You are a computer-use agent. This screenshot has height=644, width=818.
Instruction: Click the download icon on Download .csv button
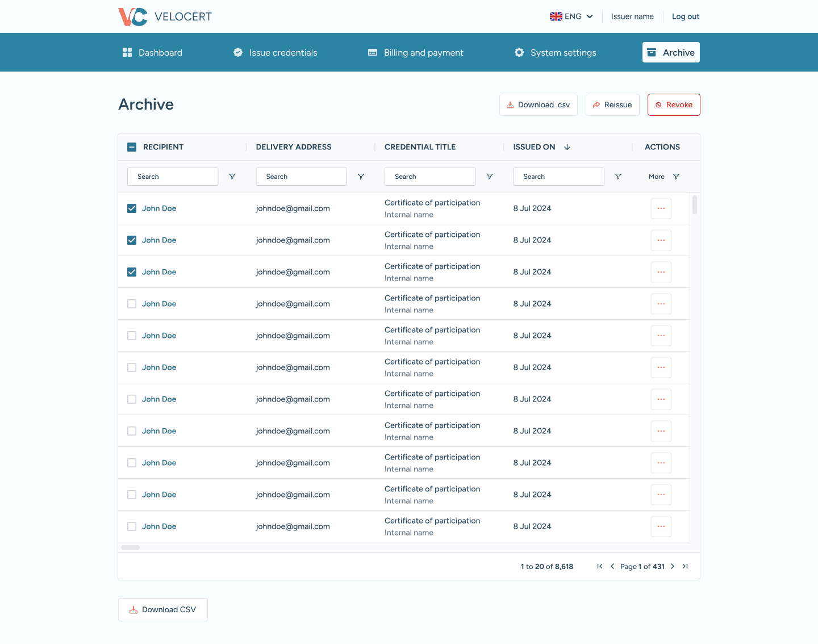[510, 104]
